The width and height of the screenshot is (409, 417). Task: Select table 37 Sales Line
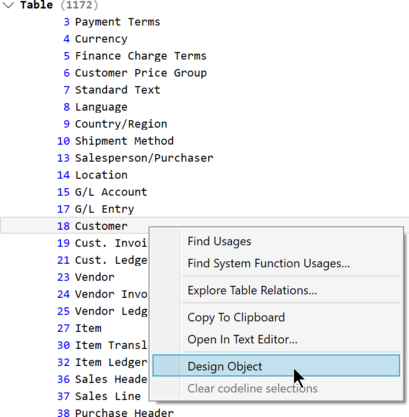tap(99, 396)
